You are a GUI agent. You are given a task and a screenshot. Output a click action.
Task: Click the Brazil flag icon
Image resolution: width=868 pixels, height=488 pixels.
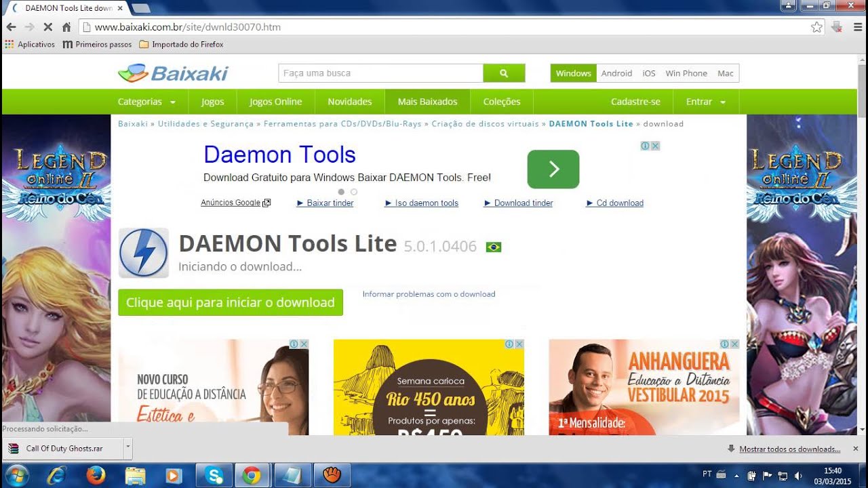coord(494,247)
